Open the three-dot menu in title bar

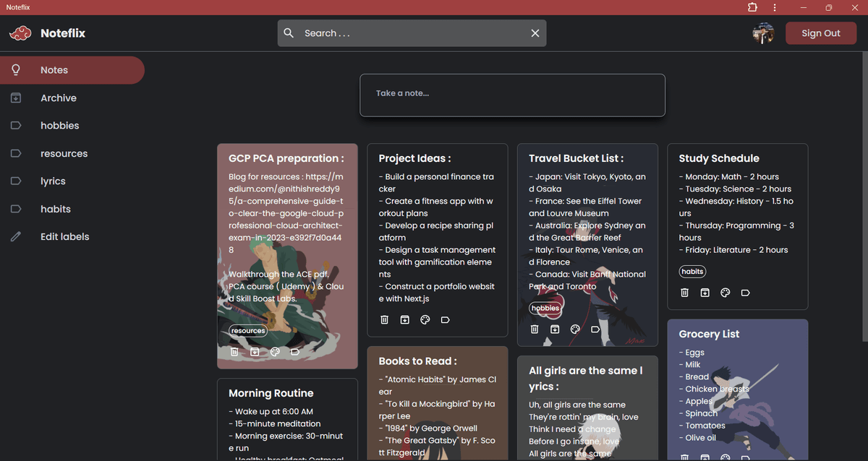click(775, 7)
